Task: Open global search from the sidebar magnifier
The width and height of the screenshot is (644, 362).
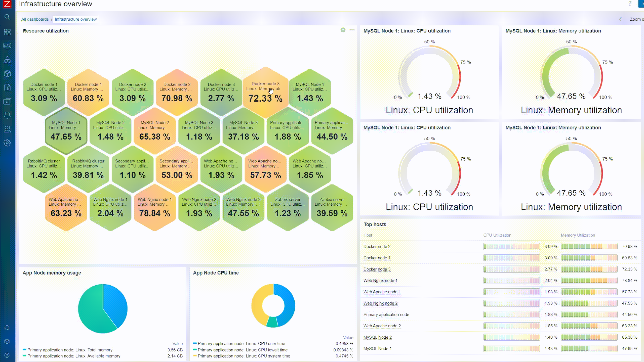Action: pos(7,17)
